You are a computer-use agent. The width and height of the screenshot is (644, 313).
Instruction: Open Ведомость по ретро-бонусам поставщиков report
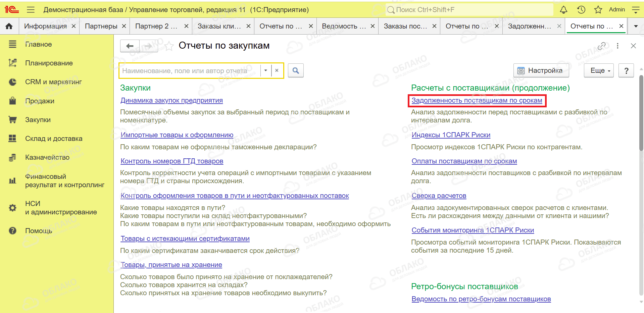481,299
